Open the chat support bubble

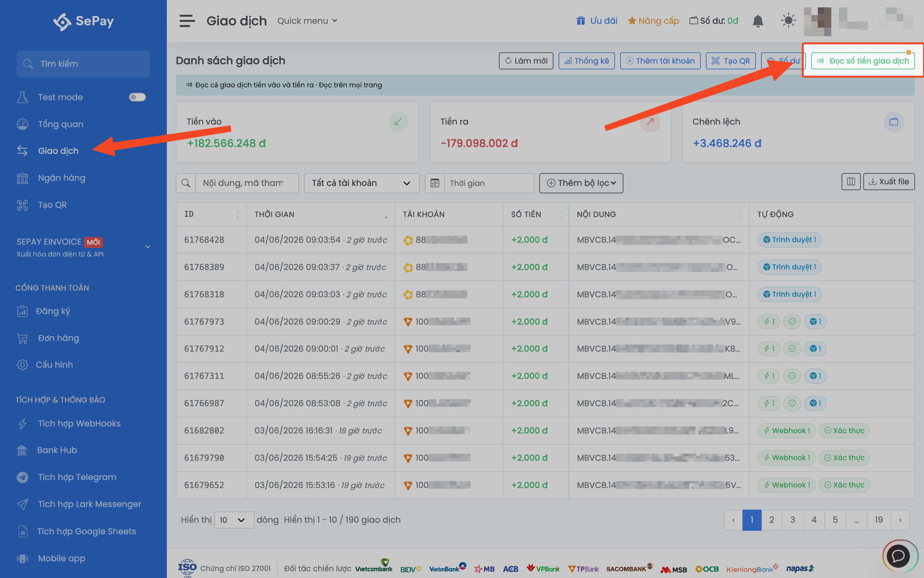pyautogui.click(x=898, y=556)
